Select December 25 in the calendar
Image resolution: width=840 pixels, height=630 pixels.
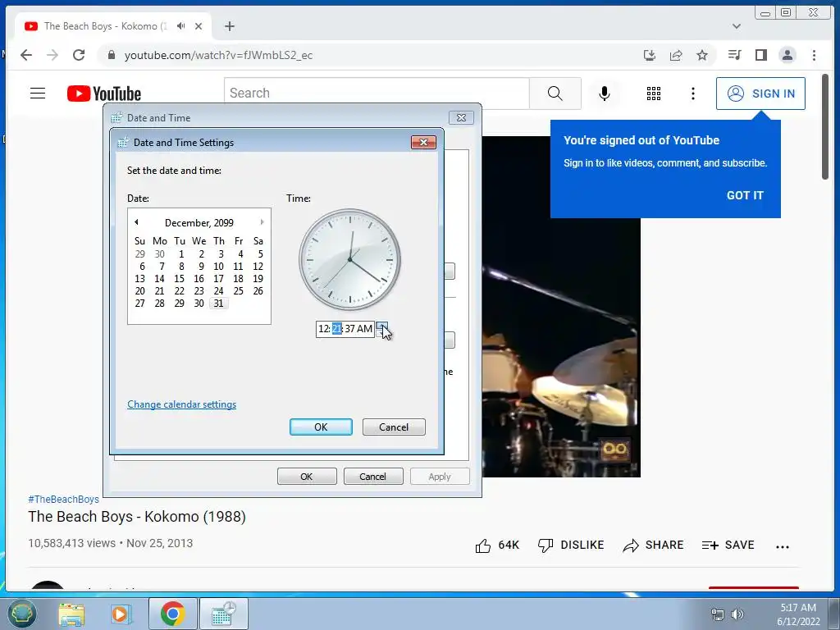(239, 291)
